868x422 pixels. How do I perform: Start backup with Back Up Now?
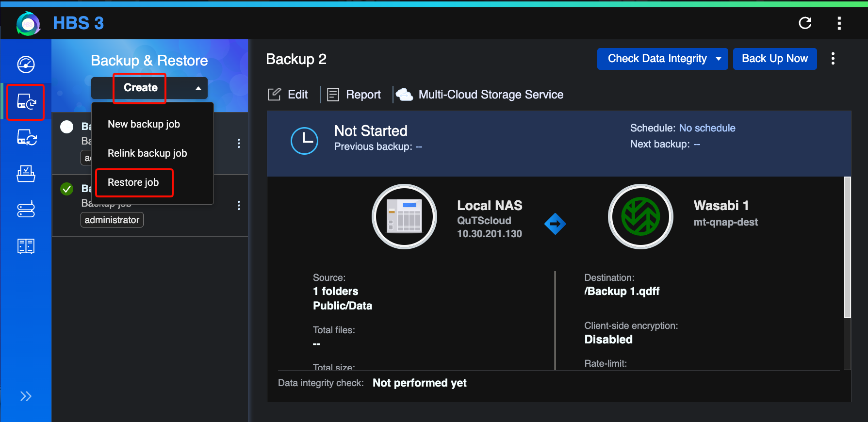tap(775, 59)
